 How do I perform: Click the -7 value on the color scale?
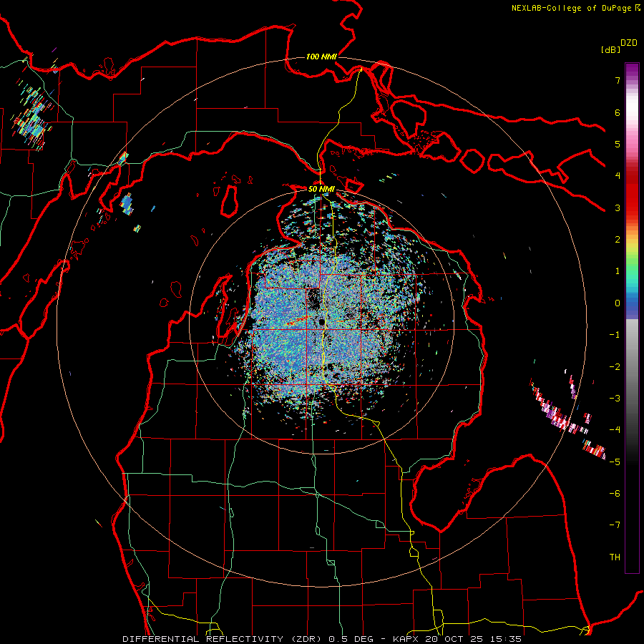click(615, 525)
